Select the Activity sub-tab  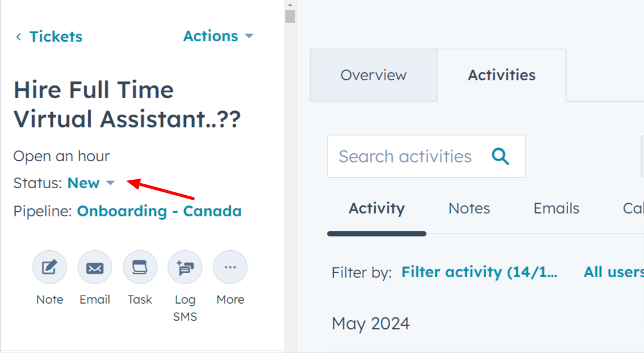[x=377, y=208]
